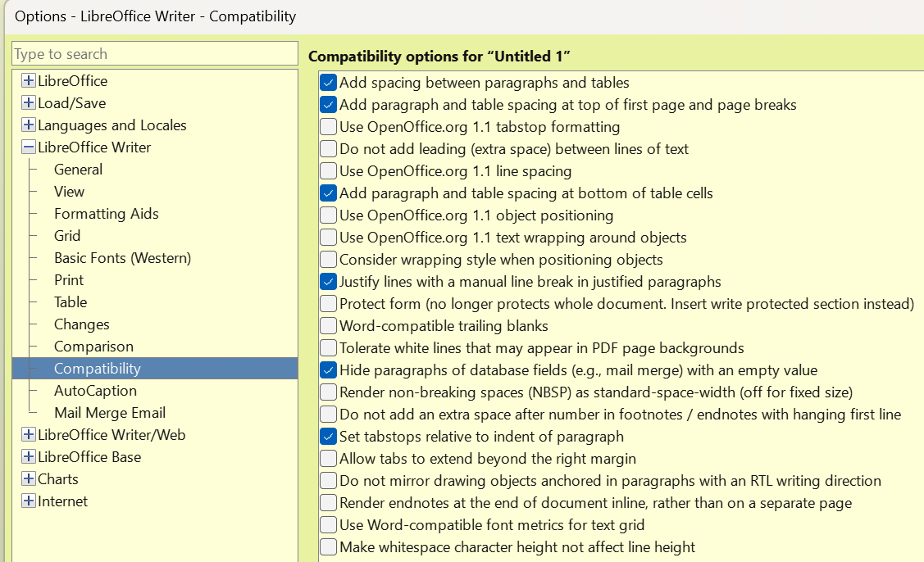Enable Consider wrapping style when positioning objects
This screenshot has height=562, width=924.
coord(328,259)
